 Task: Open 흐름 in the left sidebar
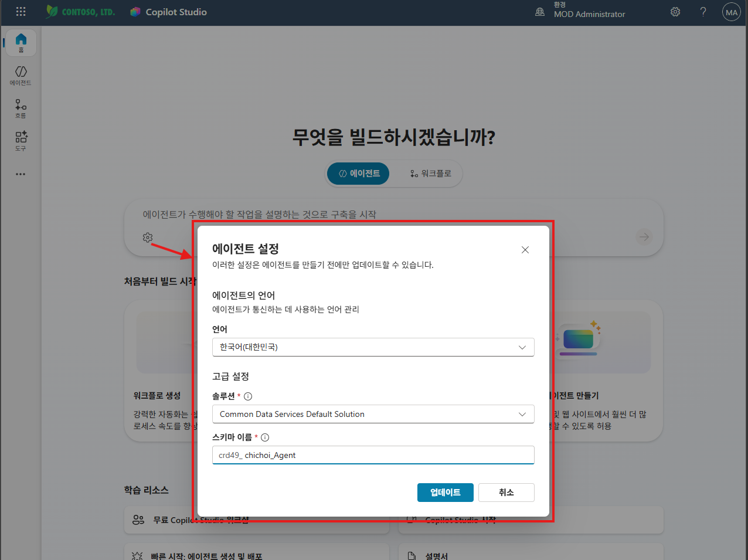point(21,108)
